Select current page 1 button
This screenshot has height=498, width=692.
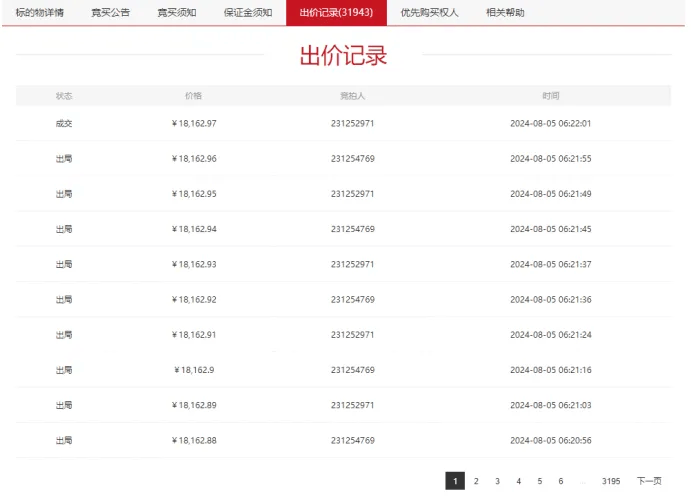point(455,481)
